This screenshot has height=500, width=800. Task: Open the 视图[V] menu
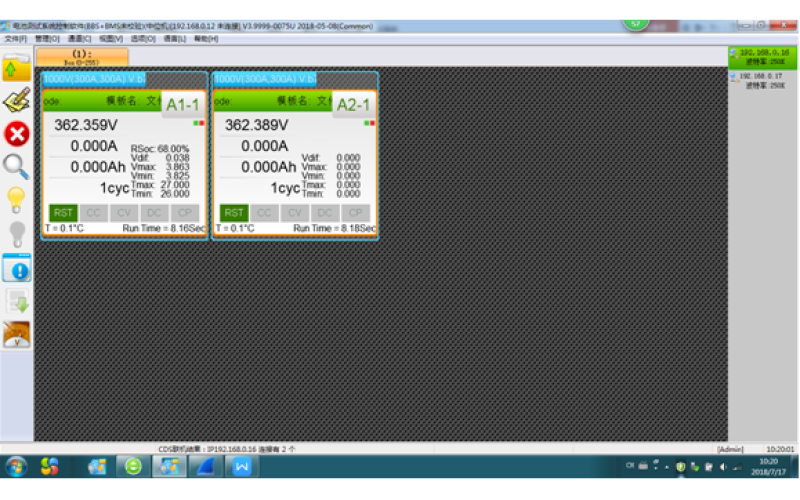click(x=111, y=39)
